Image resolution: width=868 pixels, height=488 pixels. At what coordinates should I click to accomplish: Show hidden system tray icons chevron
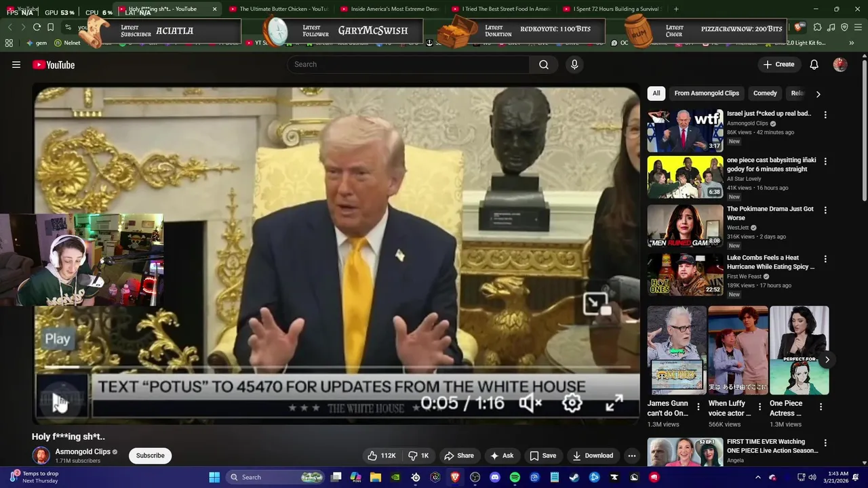pos(758,477)
